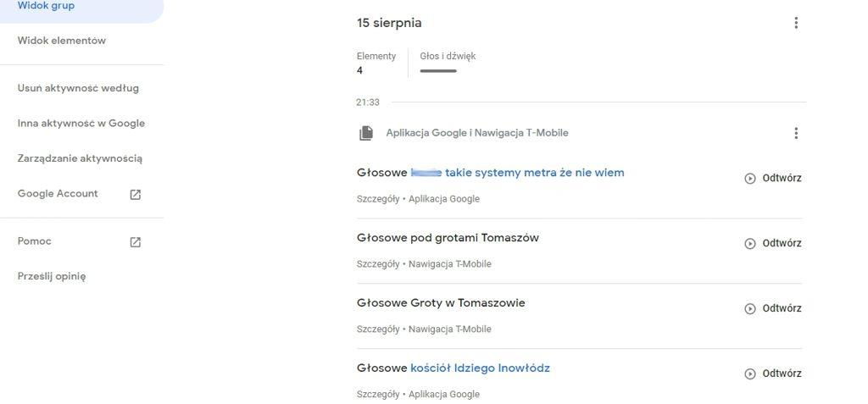Click external link icon beside Pomoc

coord(135,242)
